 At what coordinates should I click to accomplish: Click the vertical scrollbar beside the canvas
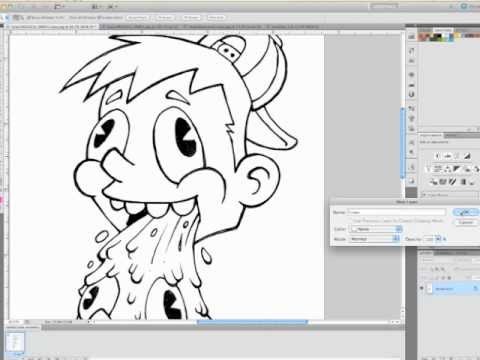coord(403,143)
